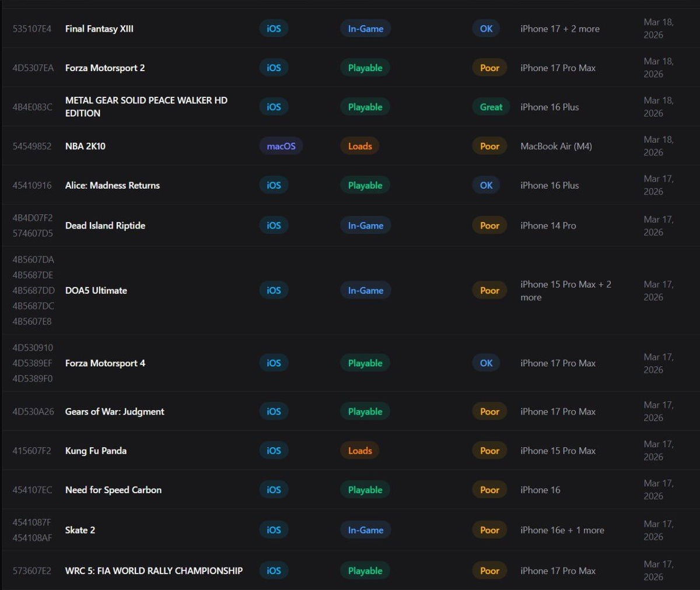Expand "iPhone 16e + 1 more" device list
This screenshot has width=700, height=590.
click(x=562, y=530)
